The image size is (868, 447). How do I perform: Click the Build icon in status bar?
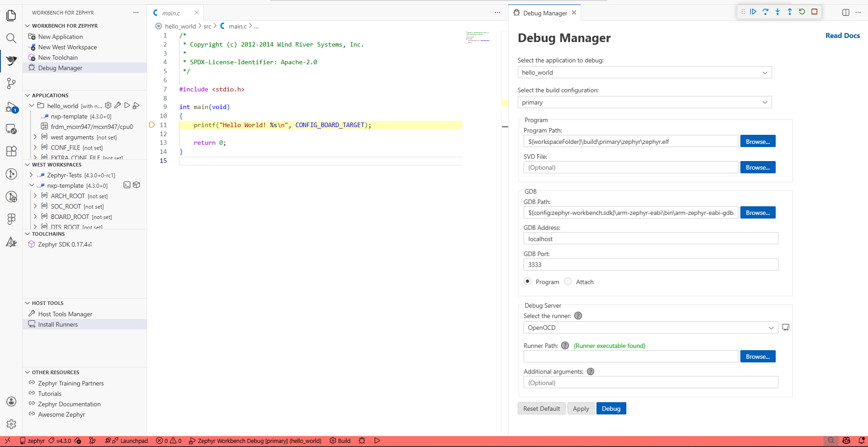[340, 441]
